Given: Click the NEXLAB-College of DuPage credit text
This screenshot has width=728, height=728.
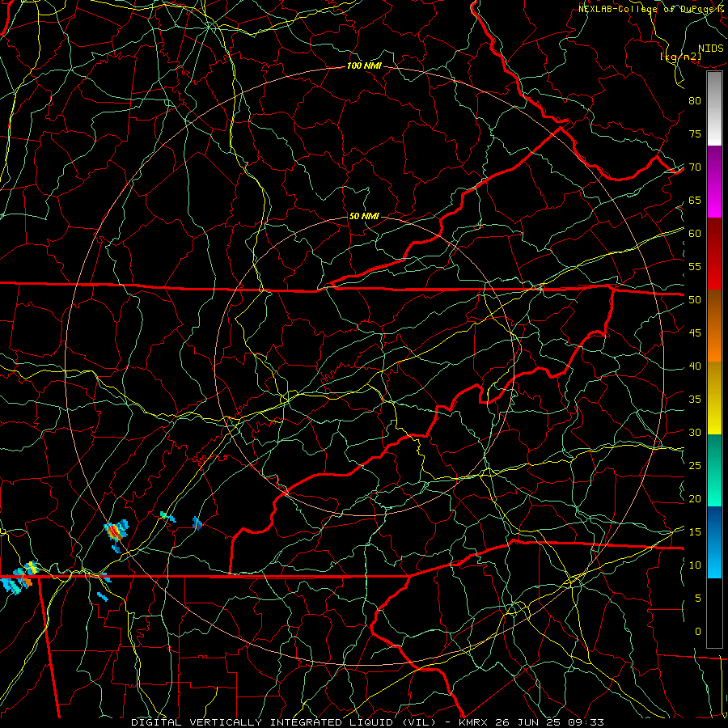Looking at the screenshot, I should (651, 9).
